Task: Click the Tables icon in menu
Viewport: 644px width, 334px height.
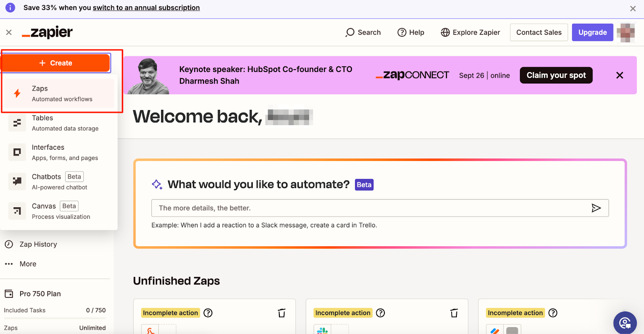Action: pyautogui.click(x=17, y=123)
